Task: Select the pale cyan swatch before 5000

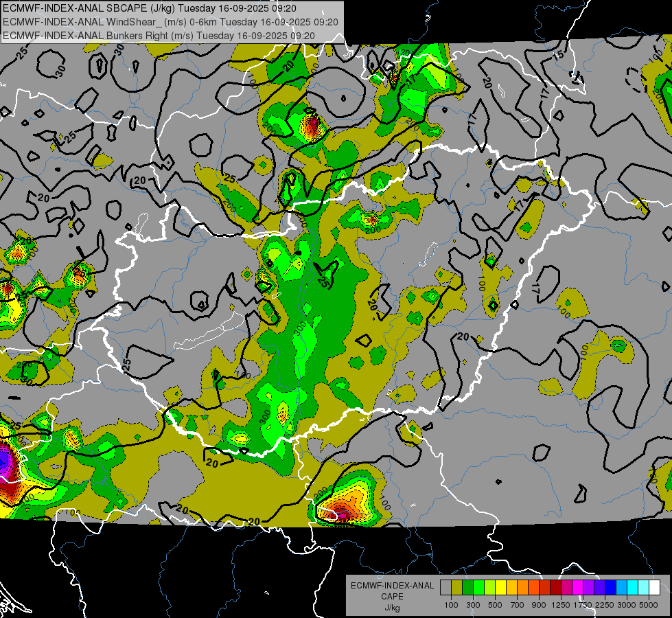Action: [643, 588]
